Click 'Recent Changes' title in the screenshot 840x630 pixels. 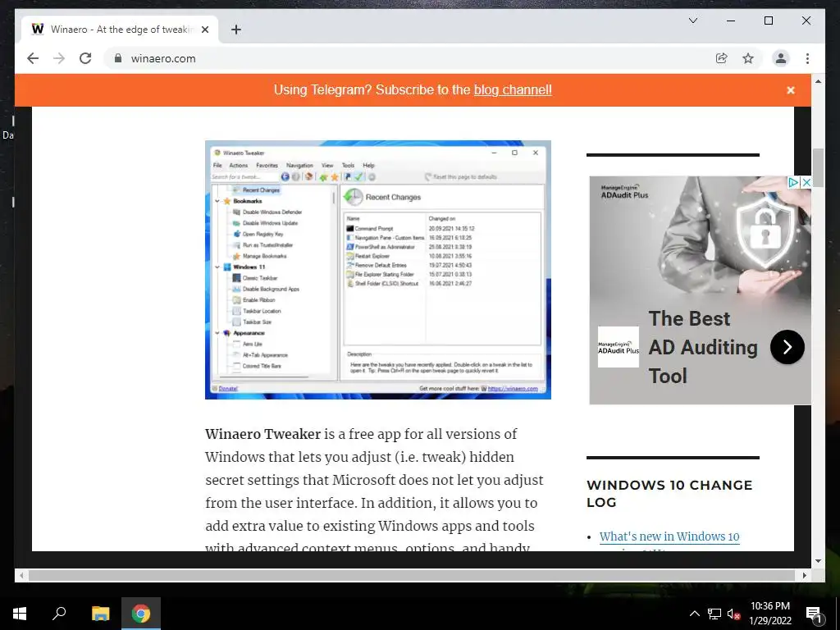[393, 197]
